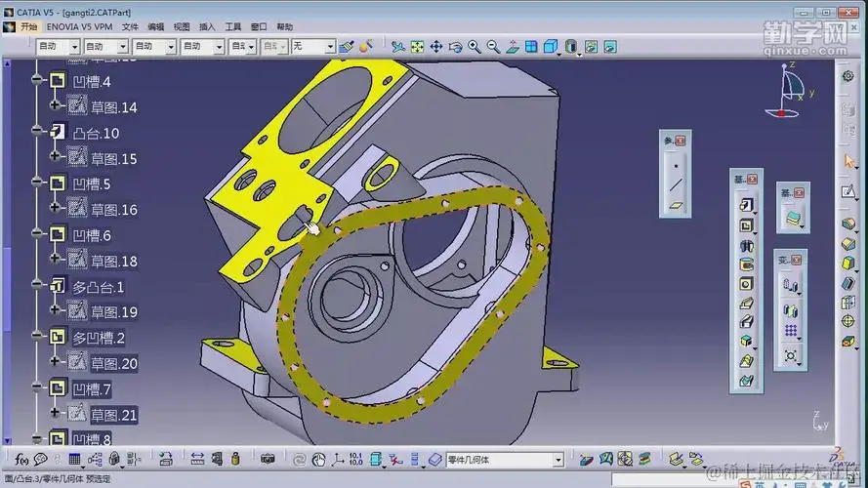Collapse the 凹槽.5 node
The height and width of the screenshot is (488, 868).
36,182
